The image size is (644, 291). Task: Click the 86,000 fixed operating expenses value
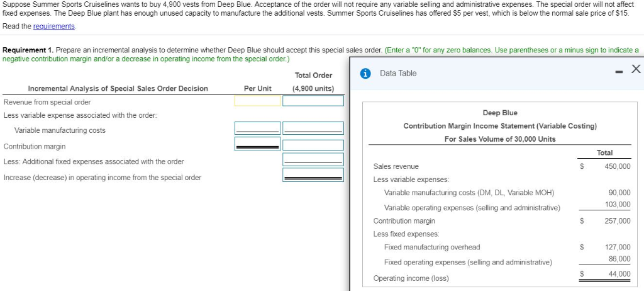pyautogui.click(x=619, y=259)
